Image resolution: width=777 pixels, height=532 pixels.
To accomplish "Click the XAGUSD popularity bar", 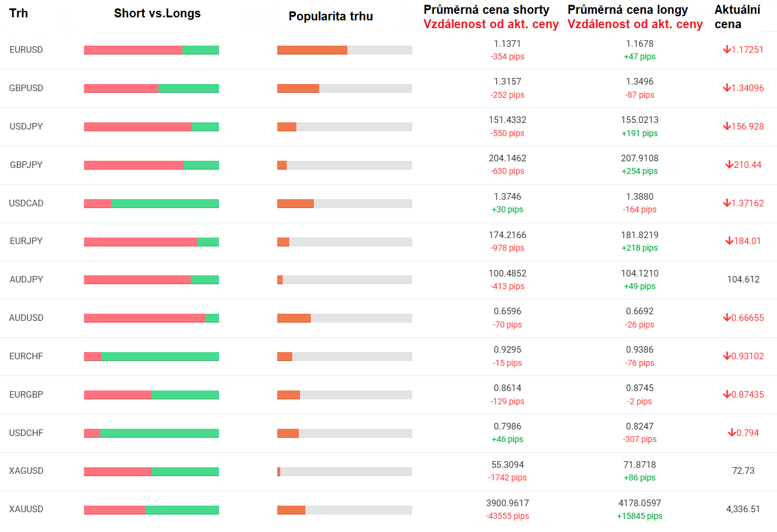I will 344,471.
